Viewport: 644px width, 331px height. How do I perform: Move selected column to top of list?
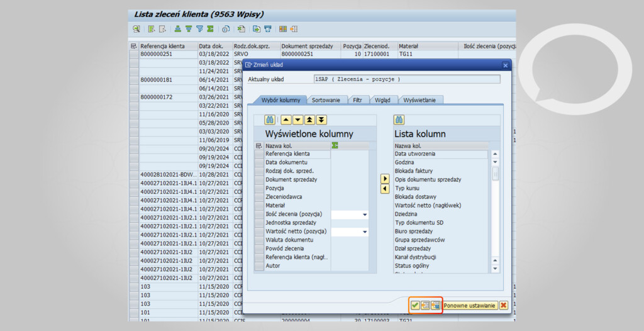(x=309, y=120)
